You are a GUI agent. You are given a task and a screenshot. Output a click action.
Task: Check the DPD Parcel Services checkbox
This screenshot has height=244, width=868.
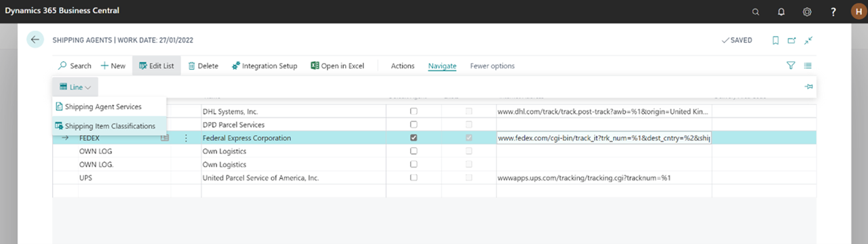(x=413, y=125)
